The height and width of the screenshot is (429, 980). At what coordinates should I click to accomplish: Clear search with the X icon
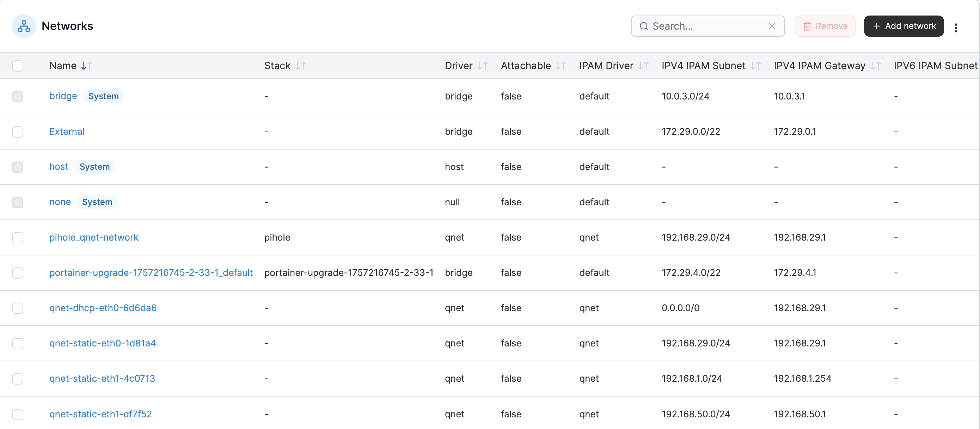point(772,26)
